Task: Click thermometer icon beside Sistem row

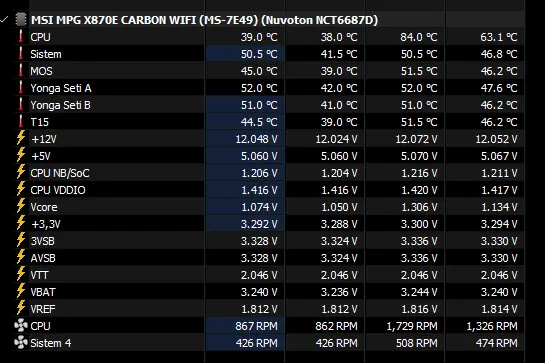Action: [x=21, y=54]
